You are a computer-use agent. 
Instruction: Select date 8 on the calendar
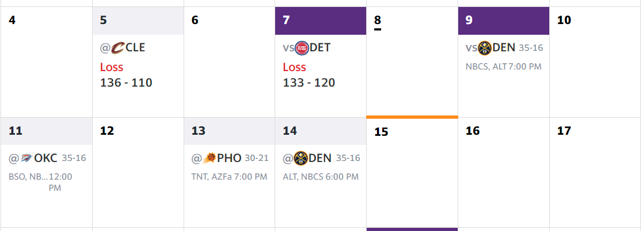pos(378,21)
